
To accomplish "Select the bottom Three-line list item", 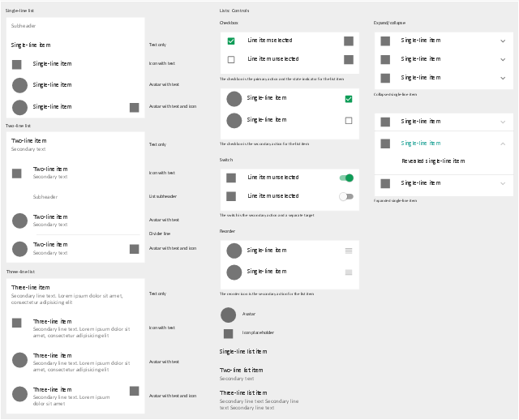I will [243, 393].
